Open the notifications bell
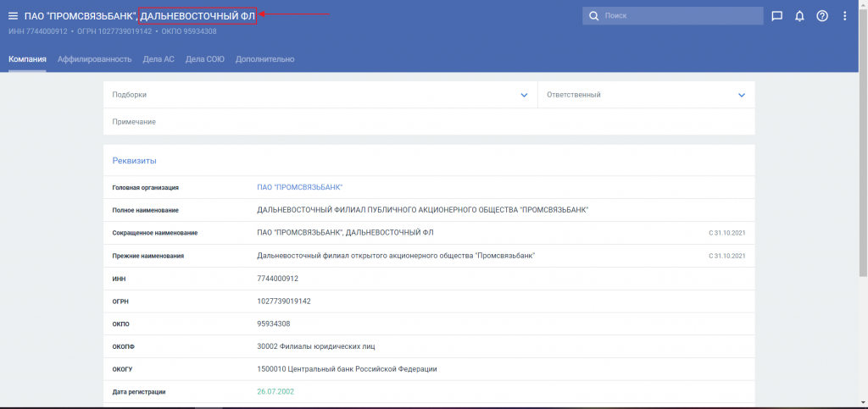 coord(799,16)
